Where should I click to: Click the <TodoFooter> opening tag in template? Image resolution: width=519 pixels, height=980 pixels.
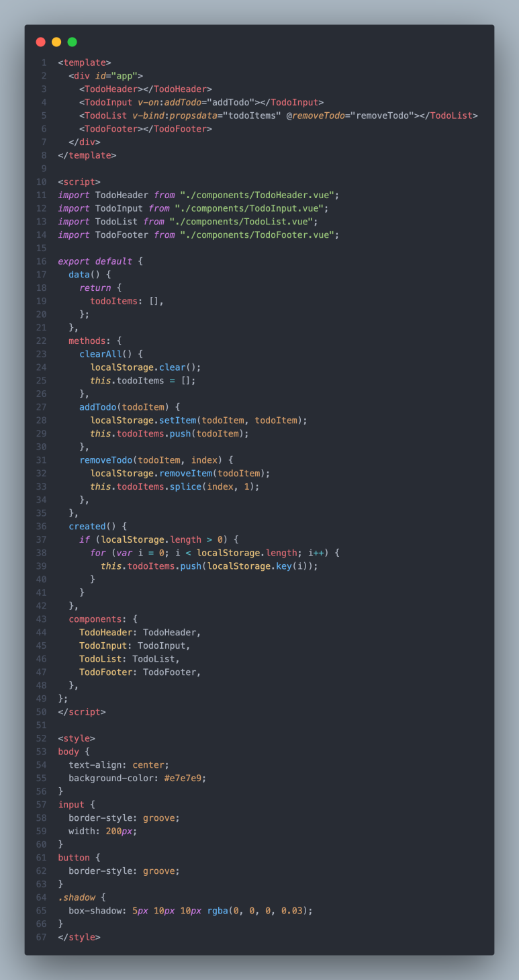click(111, 128)
